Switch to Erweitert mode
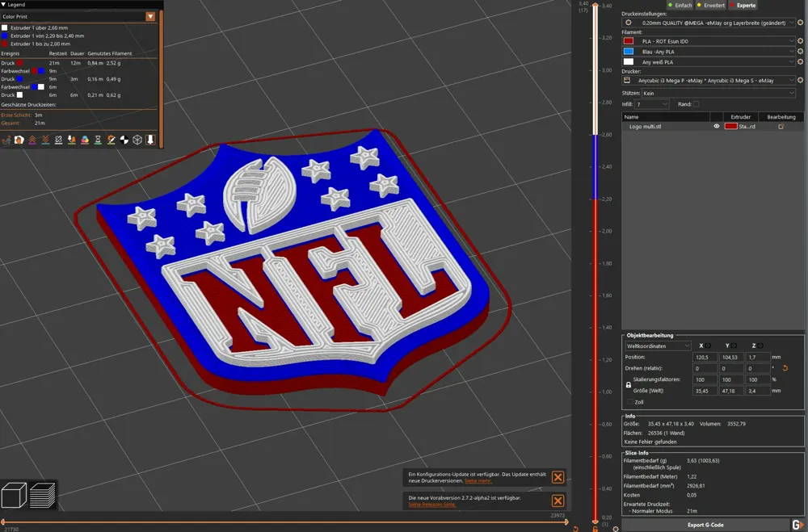 point(714,6)
